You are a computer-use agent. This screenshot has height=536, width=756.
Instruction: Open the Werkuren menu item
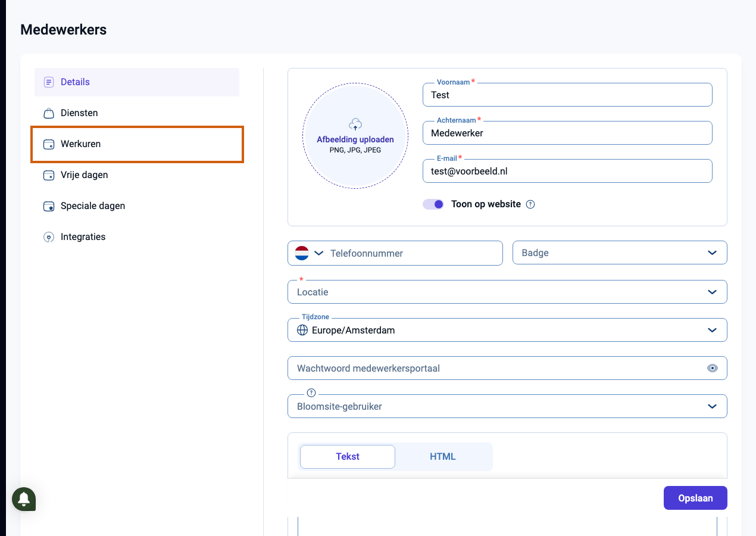click(137, 144)
